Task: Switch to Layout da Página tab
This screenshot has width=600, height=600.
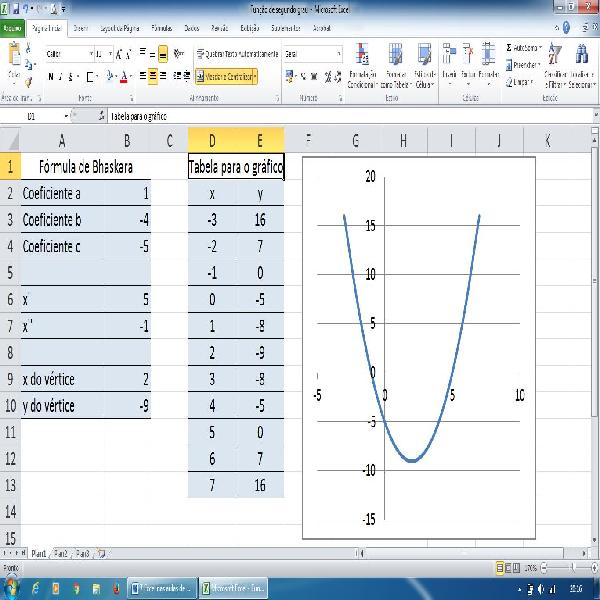Action: pos(120,28)
